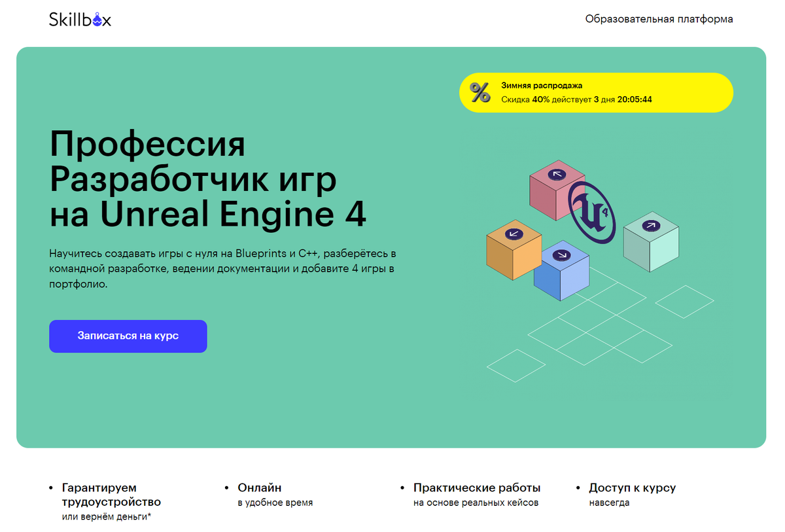The width and height of the screenshot is (785, 532).
Task: Click the 'в удобное время' subtitle
Action: [x=275, y=503]
